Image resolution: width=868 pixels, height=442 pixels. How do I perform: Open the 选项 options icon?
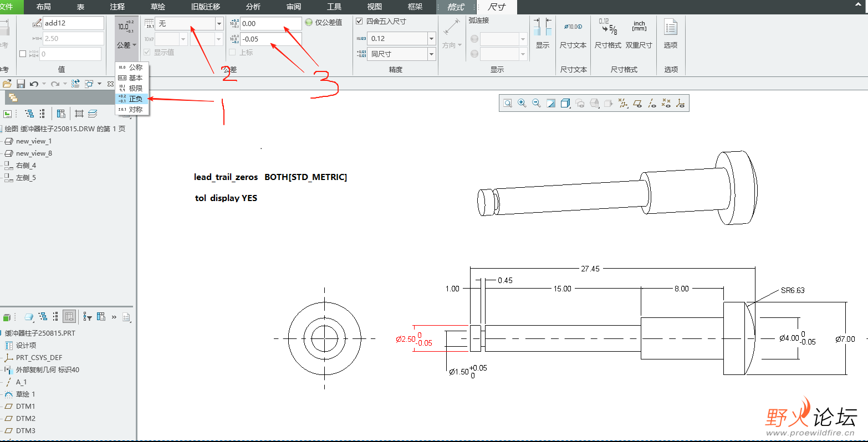coord(670,33)
